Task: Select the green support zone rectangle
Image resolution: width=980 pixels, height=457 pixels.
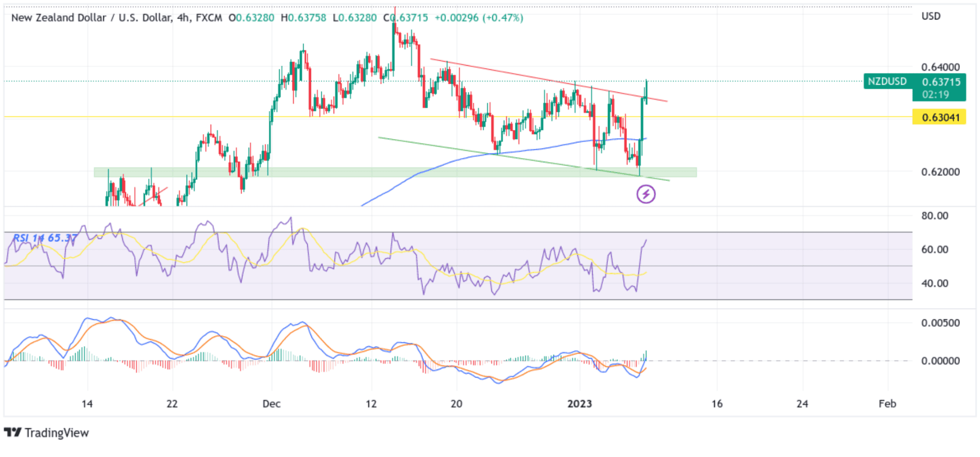Action: [395, 173]
